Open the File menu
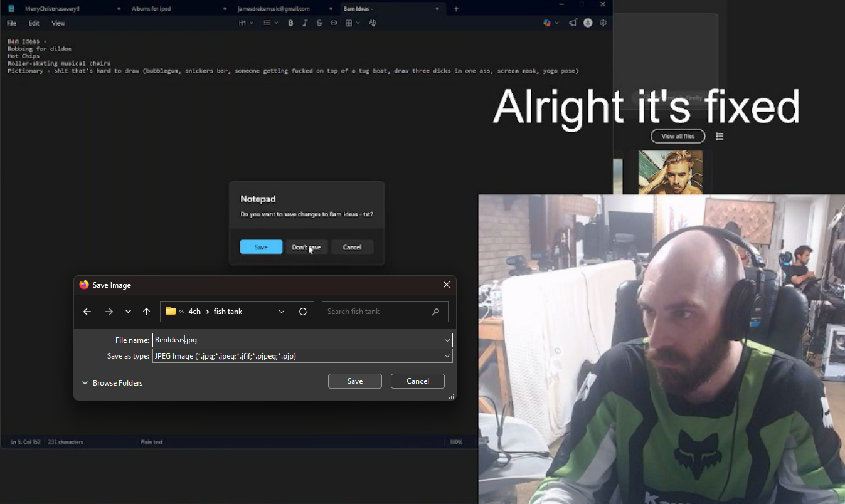Image resolution: width=845 pixels, height=504 pixels. [11, 23]
